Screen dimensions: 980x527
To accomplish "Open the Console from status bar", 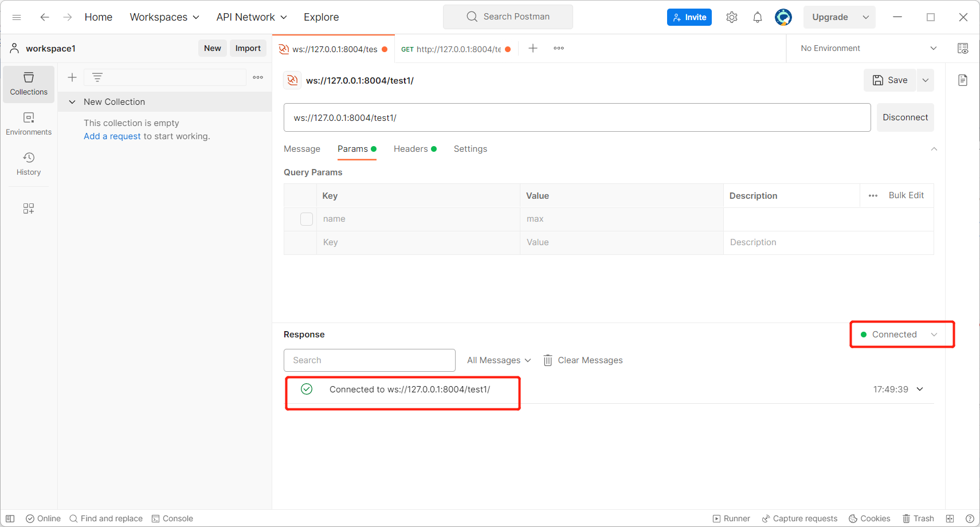I will [173, 518].
